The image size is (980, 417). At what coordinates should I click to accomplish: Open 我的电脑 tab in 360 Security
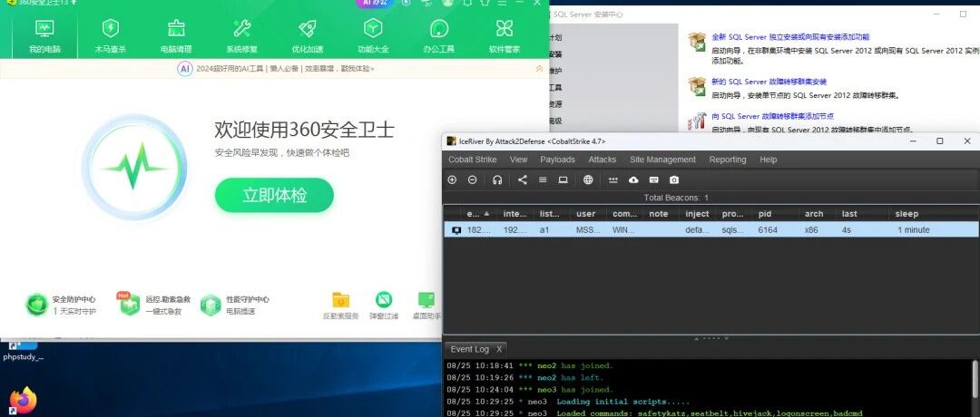(x=44, y=35)
